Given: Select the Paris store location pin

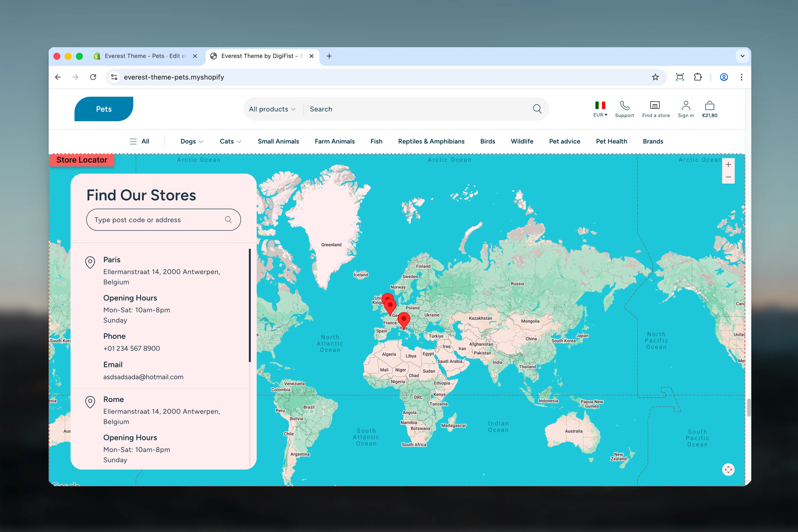Looking at the screenshot, I should pos(90,262).
